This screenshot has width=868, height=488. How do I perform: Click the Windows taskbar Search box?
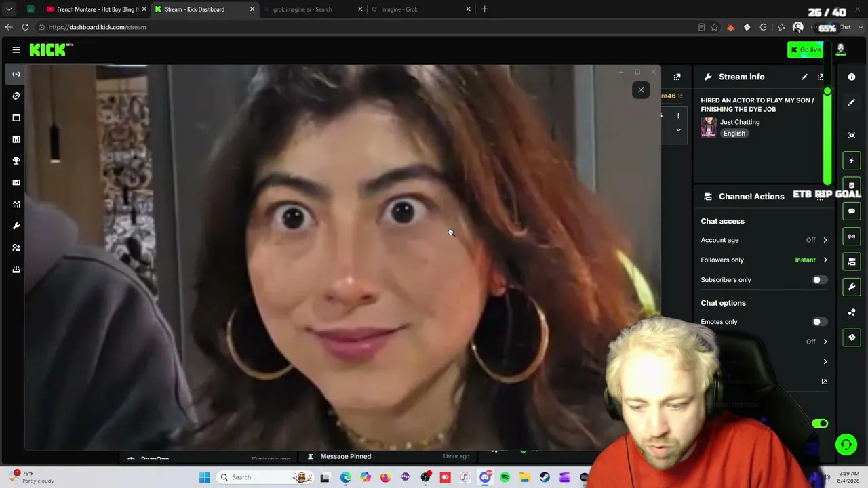click(x=264, y=477)
